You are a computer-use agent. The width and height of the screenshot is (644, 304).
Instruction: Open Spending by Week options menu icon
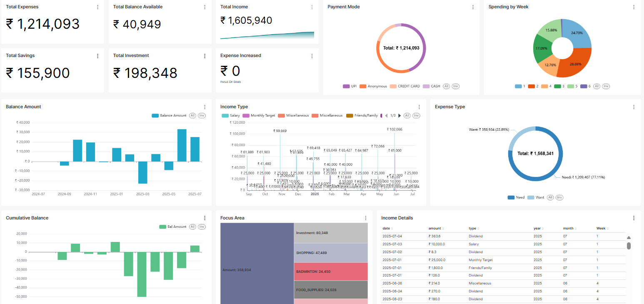tap(633, 7)
